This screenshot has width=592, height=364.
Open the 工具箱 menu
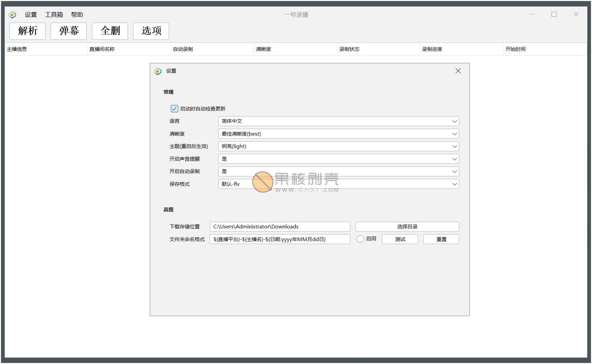pos(54,15)
